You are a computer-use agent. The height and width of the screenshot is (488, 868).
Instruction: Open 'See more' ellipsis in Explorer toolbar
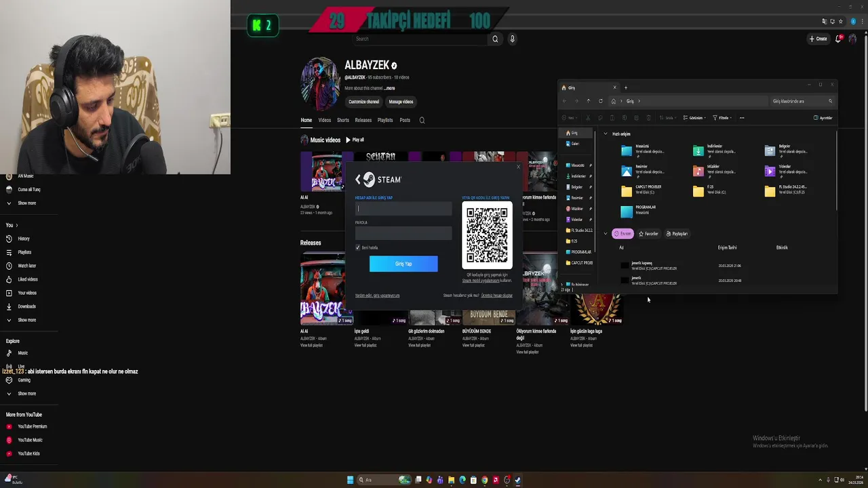pos(742,118)
